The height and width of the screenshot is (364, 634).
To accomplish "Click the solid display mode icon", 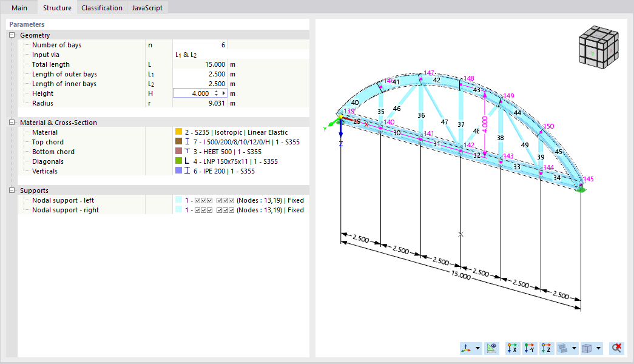I will [563, 348].
